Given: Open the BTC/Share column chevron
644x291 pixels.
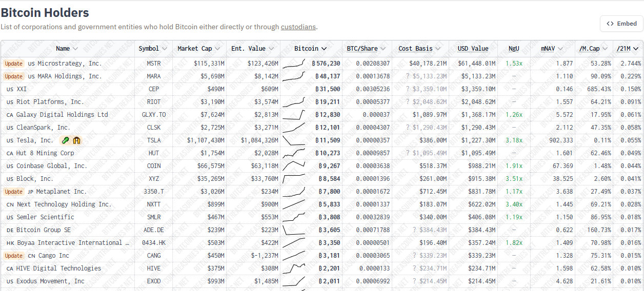Looking at the screenshot, I should [383, 49].
